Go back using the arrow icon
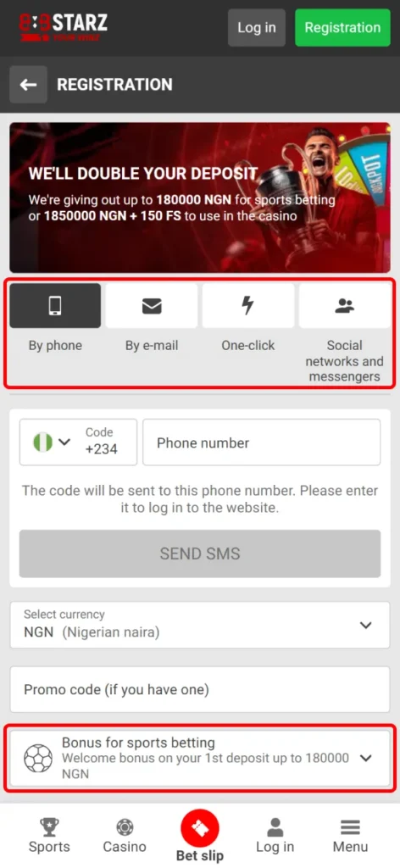 pyautogui.click(x=28, y=84)
